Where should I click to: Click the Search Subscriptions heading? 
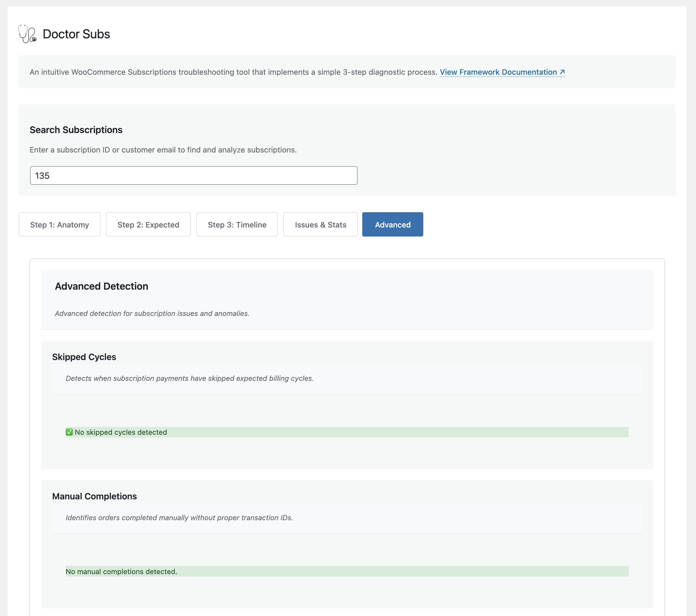(76, 130)
